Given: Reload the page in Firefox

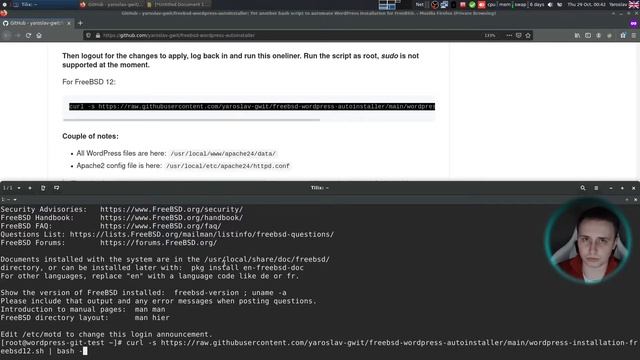Looking at the screenshot, I should [x=28, y=36].
